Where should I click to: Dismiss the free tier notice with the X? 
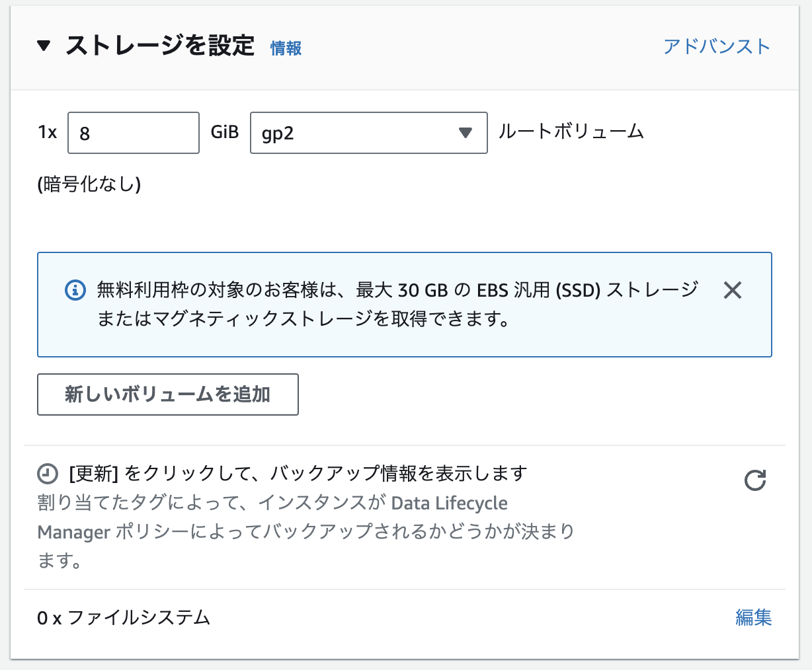point(732,289)
